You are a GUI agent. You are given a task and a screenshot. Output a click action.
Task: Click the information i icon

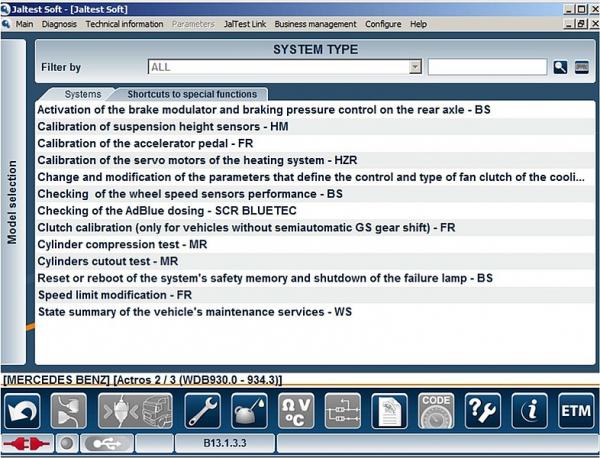point(529,411)
